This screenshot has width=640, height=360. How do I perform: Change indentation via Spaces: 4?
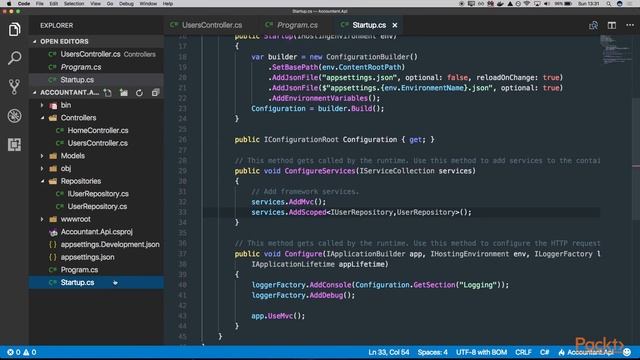click(x=433, y=352)
